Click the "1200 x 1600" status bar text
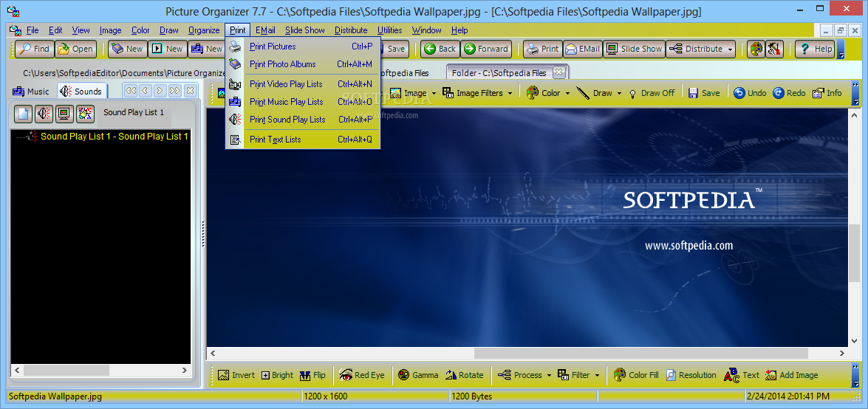Viewport: 868px width, 409px height. tap(325, 396)
